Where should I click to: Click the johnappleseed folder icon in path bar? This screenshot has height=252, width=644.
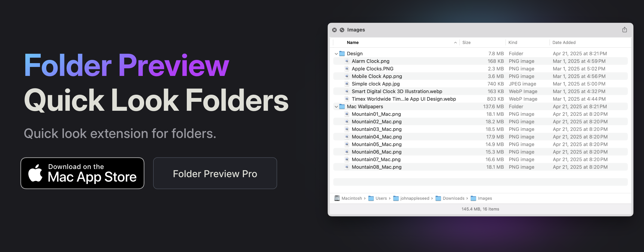396,198
